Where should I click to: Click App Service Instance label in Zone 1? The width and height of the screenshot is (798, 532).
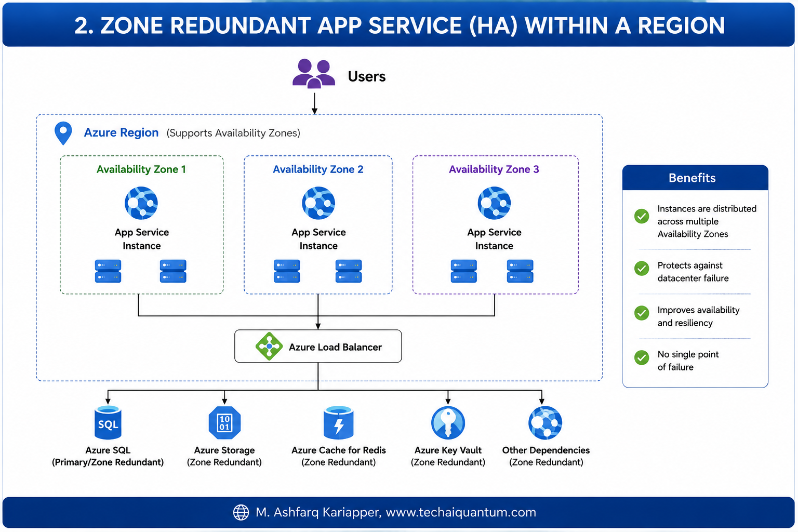click(x=142, y=239)
